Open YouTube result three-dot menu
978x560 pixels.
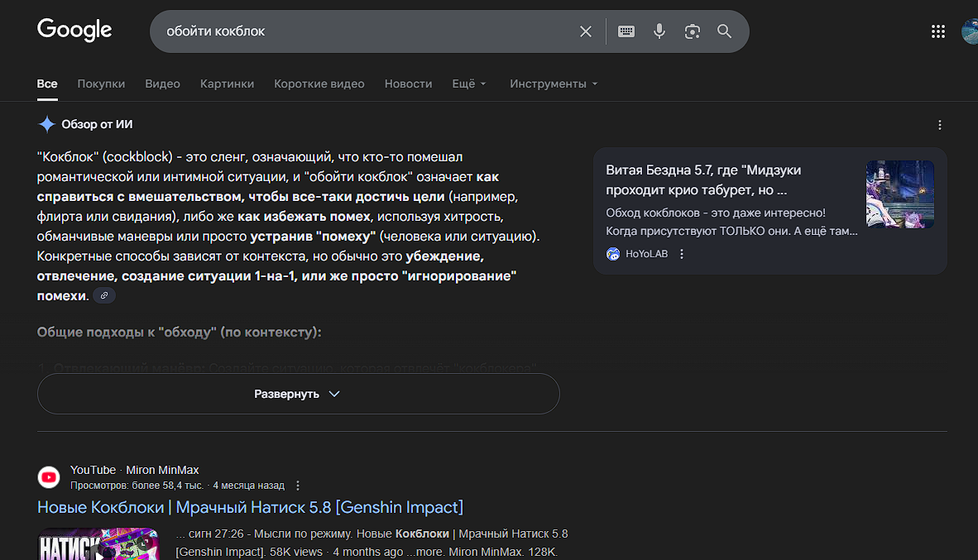(x=298, y=486)
